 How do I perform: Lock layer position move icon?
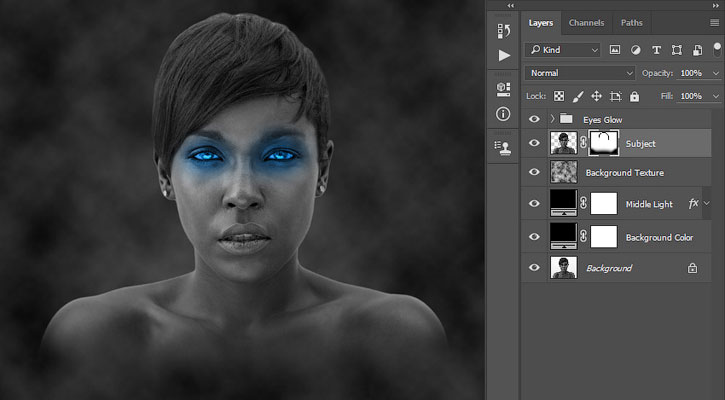click(x=596, y=96)
